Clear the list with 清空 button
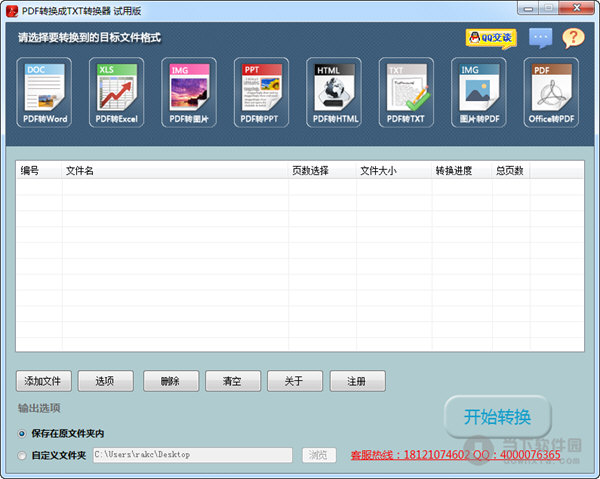Screen dimensions: 600x479 [233, 381]
